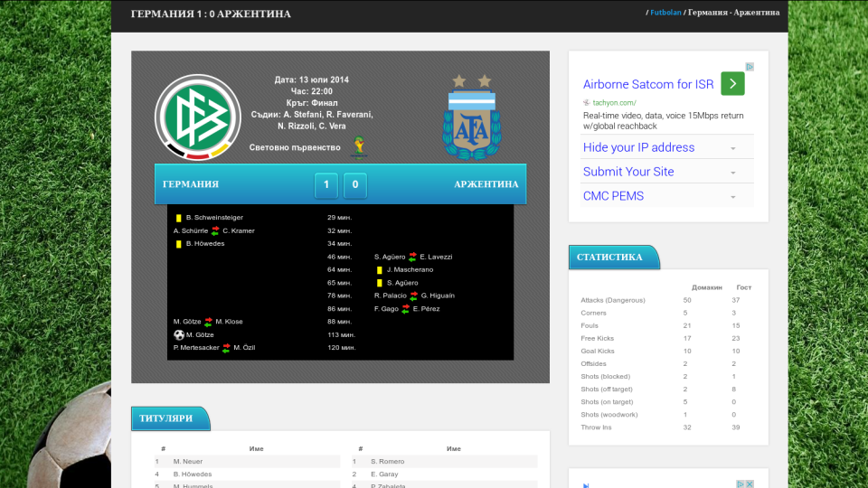Click substitution arrows between Schürrle and Kramer

[x=215, y=230]
